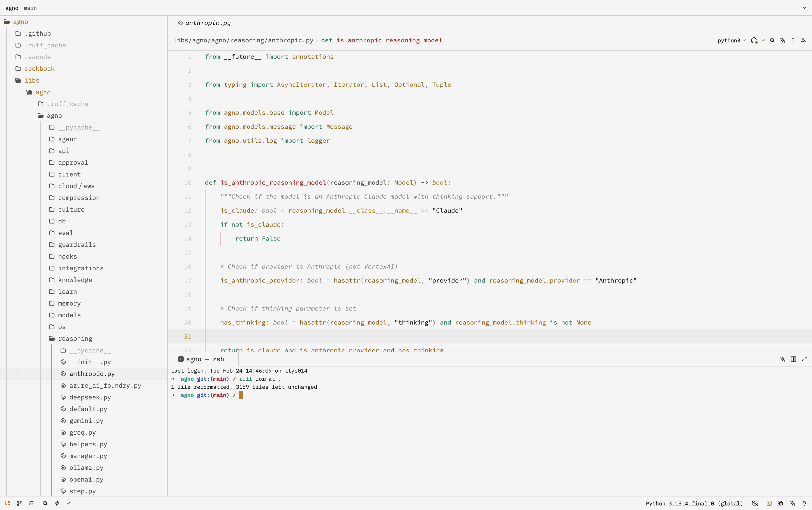Maximize the terminal panel
Viewport: 812px width, 510px height.
(804, 359)
